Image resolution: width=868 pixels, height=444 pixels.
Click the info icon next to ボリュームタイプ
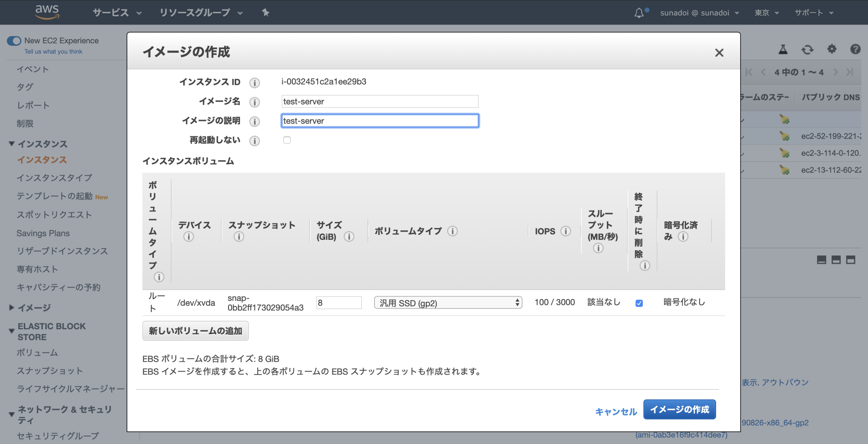point(453,231)
